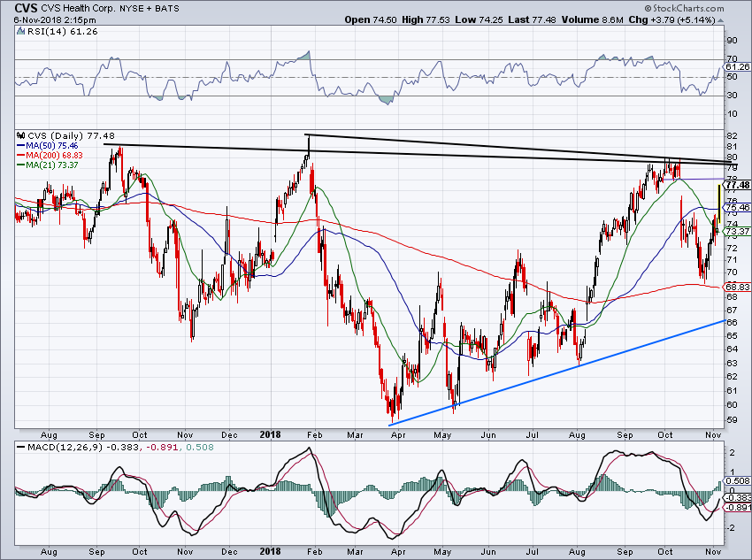Click the black line icon before MACD(12,26,9)
The width and height of the screenshot is (752, 560).
pos(21,448)
